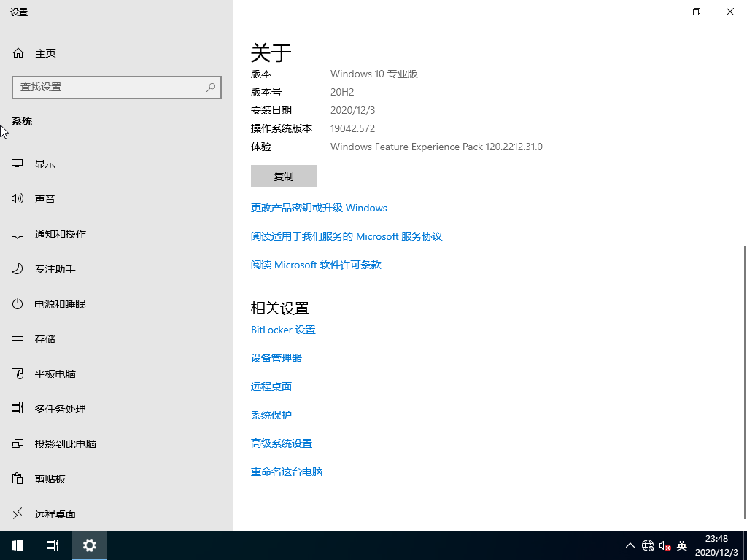
Task: Select the 远程桌面 sidebar icon
Action: [18, 513]
